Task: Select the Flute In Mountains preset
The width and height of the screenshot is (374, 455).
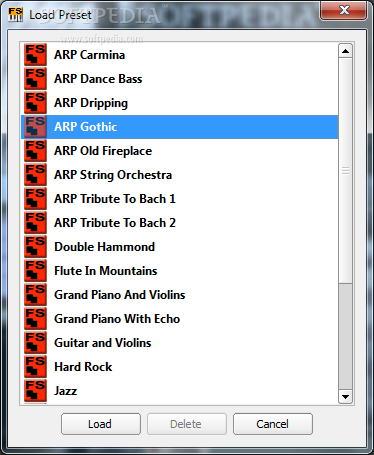Action: 179,271
